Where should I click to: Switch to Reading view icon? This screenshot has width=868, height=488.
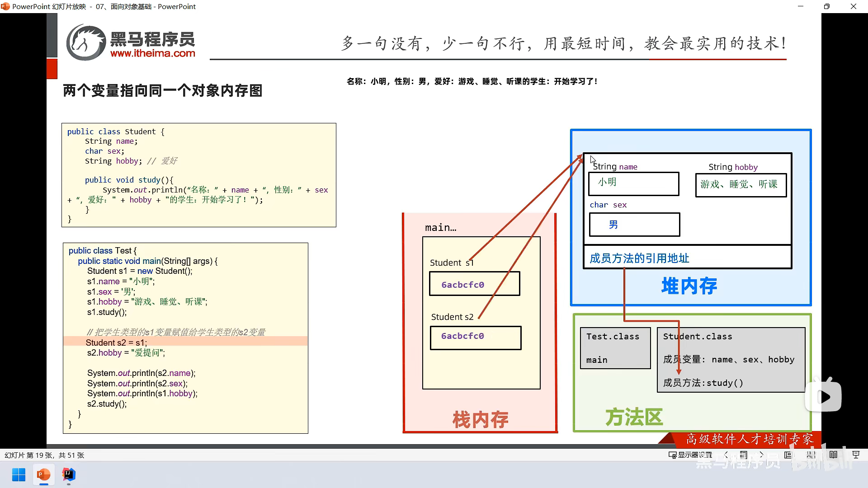(x=833, y=455)
